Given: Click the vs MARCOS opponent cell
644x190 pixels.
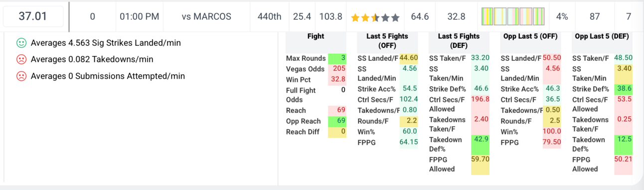Looking at the screenshot, I should 206,16.
